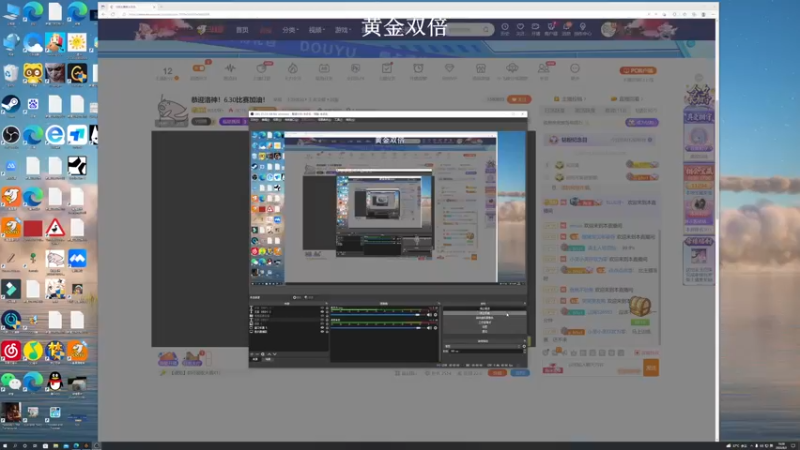Click the cloud icon in streamer toolbar
The image size is (800, 450).
point(512,68)
